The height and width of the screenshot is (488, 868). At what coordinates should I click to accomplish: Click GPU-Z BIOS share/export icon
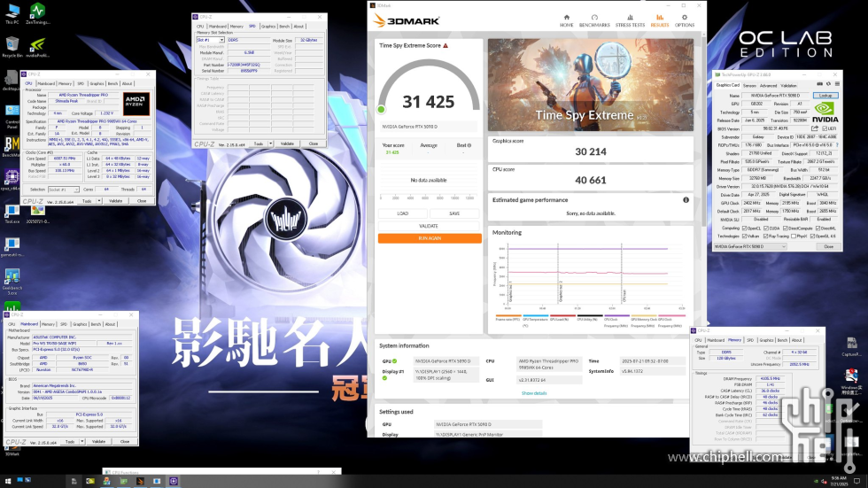tap(815, 128)
